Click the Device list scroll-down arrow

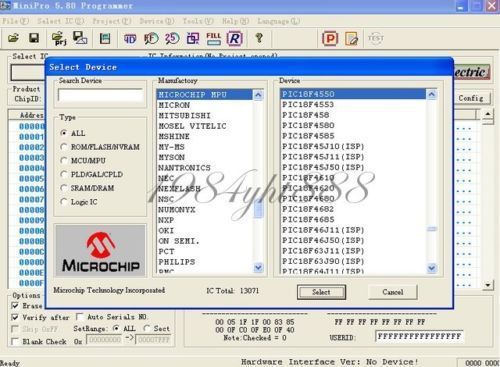432,268
